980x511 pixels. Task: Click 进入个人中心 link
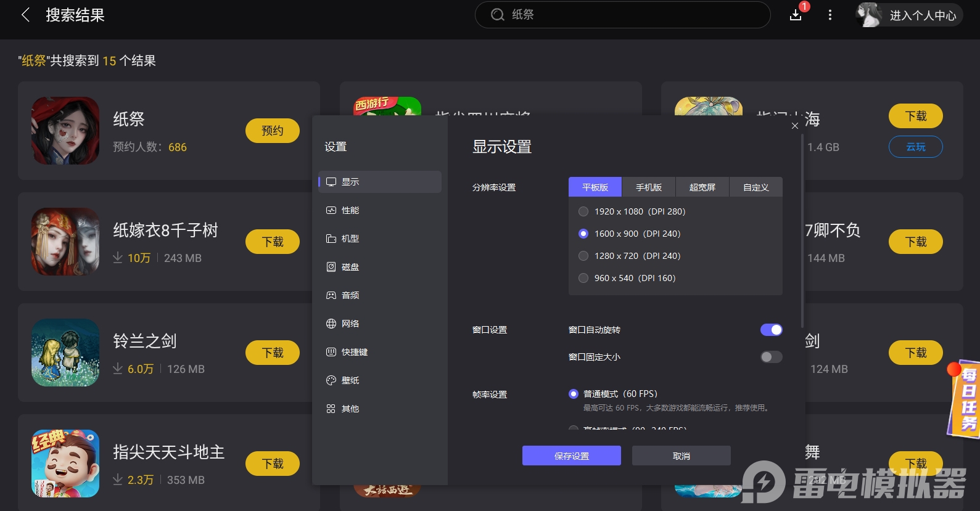[x=923, y=15]
